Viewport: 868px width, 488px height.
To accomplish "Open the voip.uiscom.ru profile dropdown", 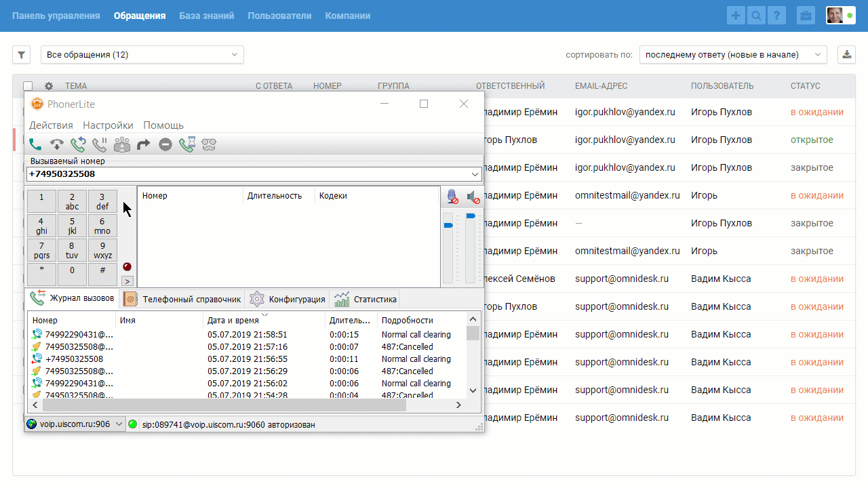I will point(75,424).
